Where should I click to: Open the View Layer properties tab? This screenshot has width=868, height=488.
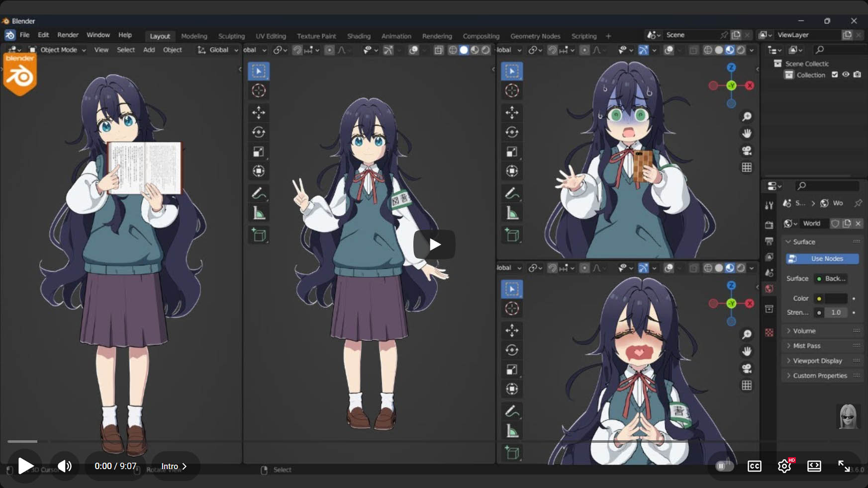(x=769, y=257)
